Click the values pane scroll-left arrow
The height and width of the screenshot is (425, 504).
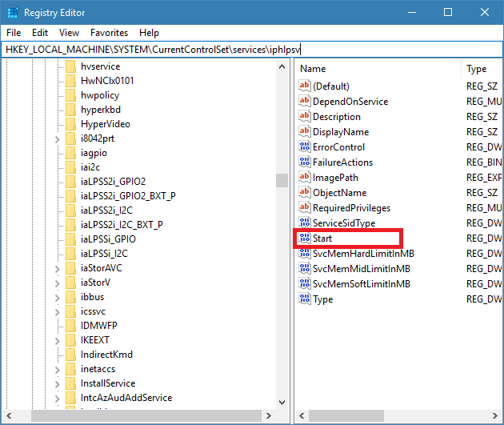coord(302,415)
